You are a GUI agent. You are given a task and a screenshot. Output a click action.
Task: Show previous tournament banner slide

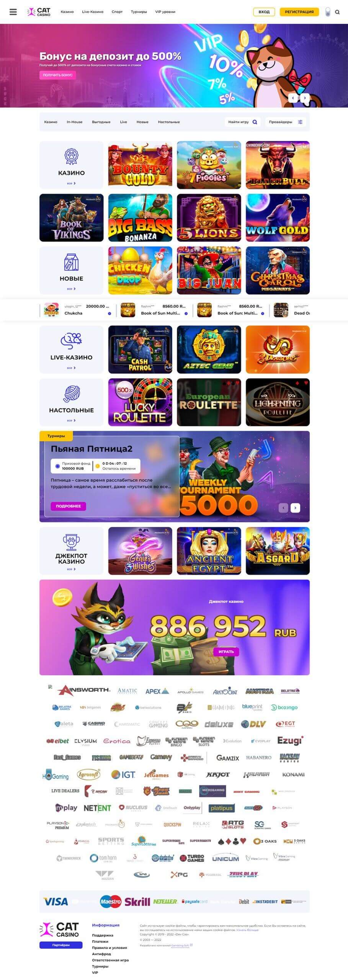(x=283, y=508)
